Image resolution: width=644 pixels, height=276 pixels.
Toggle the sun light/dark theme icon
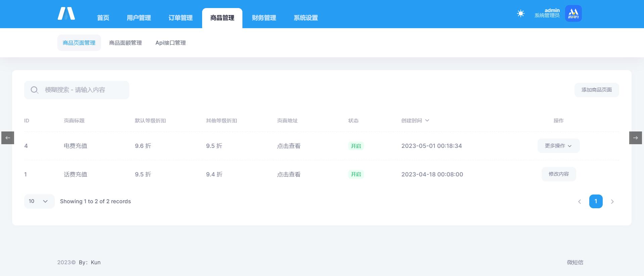pos(520,13)
